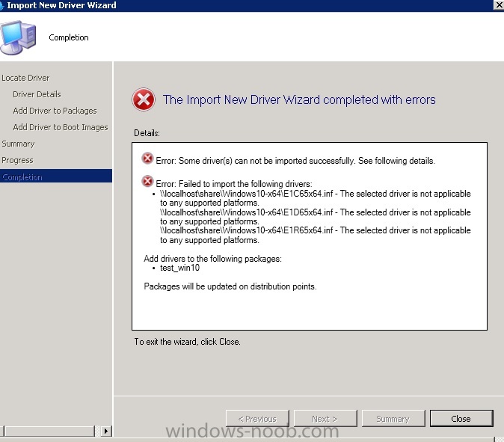Click the error icon beside 'Failed to import the following drivers'
The image size is (504, 442).
pyautogui.click(x=147, y=181)
